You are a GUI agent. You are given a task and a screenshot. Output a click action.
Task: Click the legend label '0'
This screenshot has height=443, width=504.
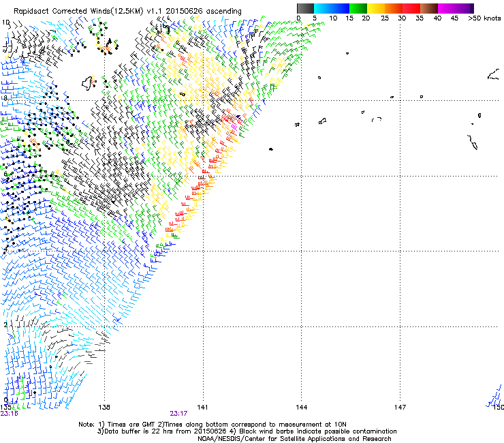point(298,18)
